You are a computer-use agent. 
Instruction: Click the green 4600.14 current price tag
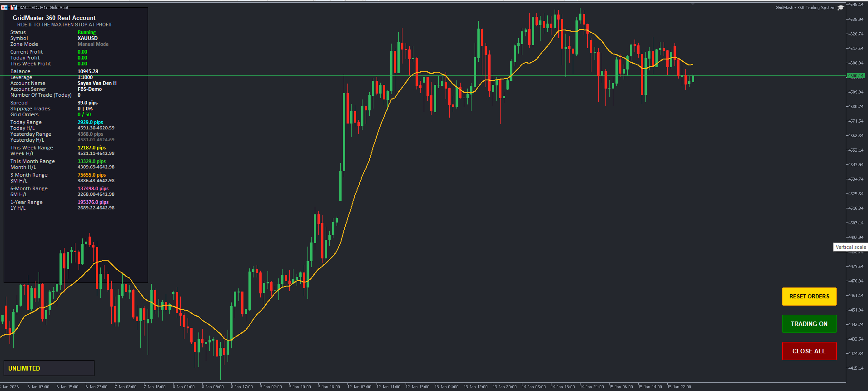tap(856, 76)
